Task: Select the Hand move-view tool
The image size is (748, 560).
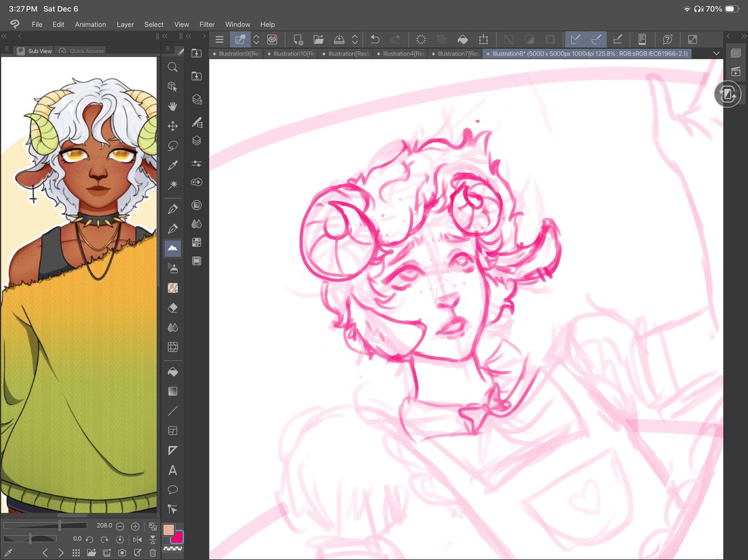Action: coord(173,107)
